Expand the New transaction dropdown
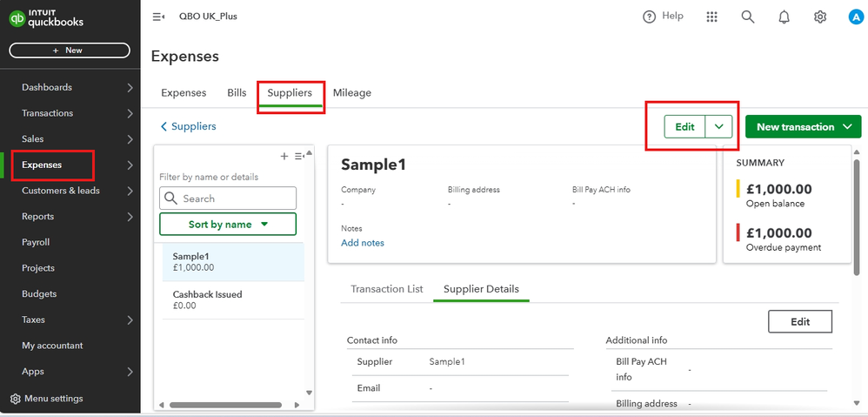This screenshot has height=417, width=868. point(848,127)
